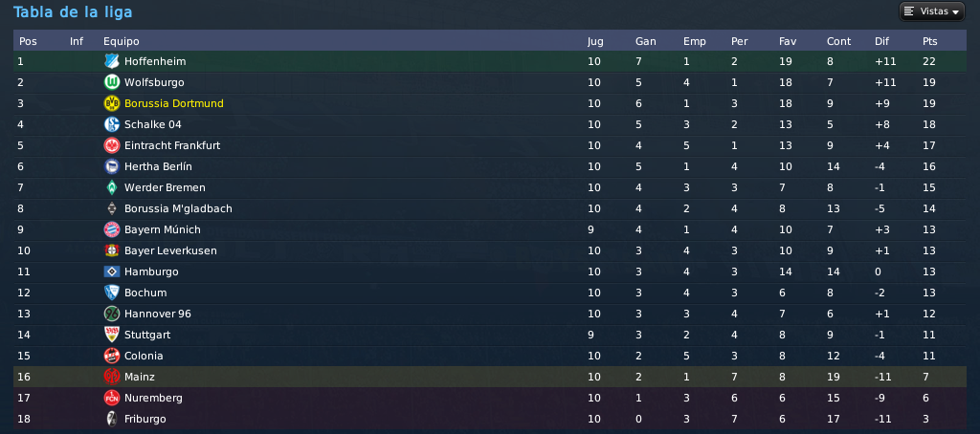Select the Borussia Dortmund badge icon
The width and height of the screenshot is (980, 434).
tap(112, 103)
